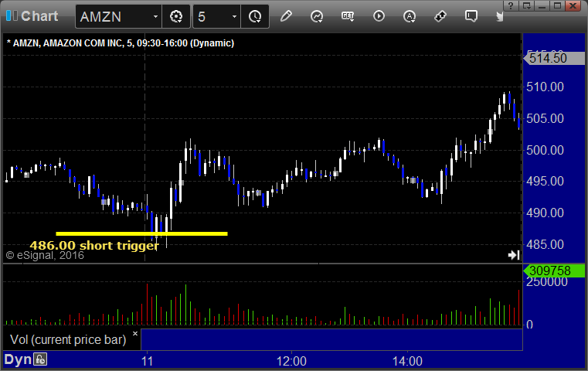Share chart via Twitter bird icon
The height and width of the screenshot is (371, 588).
click(x=500, y=16)
